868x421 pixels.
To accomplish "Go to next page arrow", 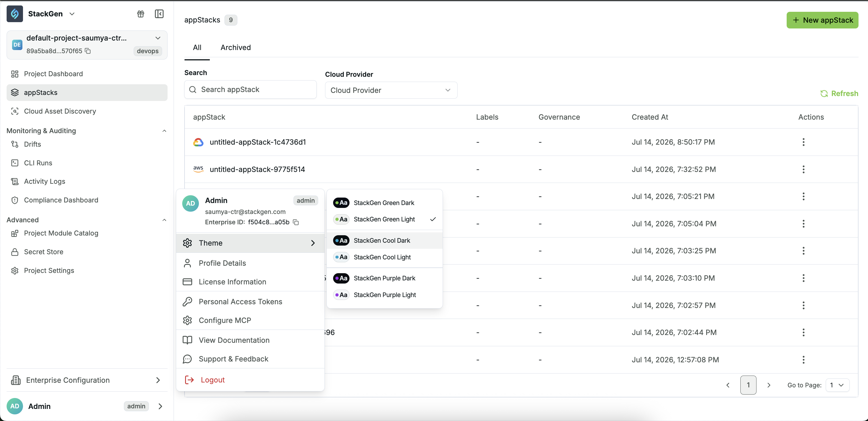I will 769,385.
